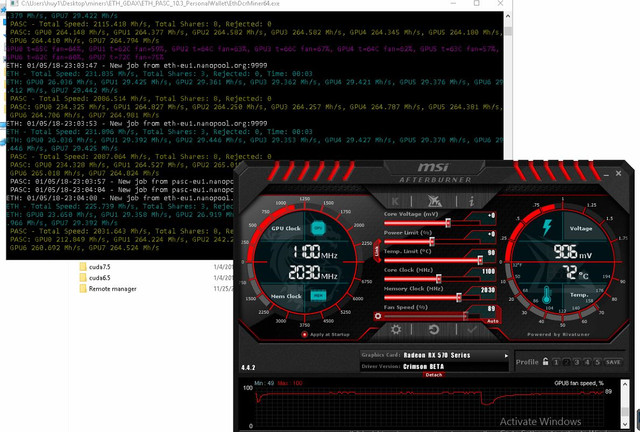Click the Power Limit slider handle
Viewport: 640px width, 432px height.
click(432, 241)
